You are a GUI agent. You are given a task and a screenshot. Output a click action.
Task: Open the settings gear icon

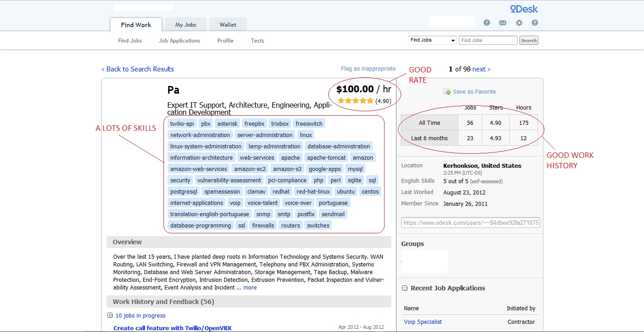click(x=519, y=23)
